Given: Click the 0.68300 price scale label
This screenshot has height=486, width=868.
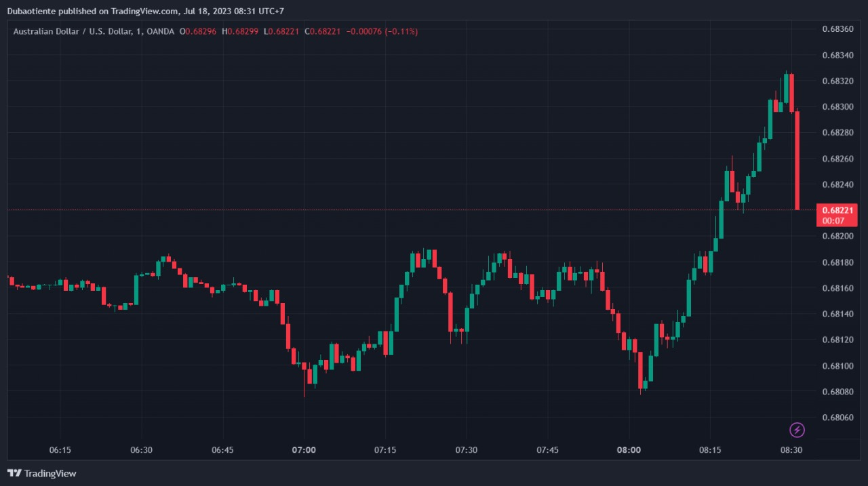Looking at the screenshot, I should pos(837,107).
